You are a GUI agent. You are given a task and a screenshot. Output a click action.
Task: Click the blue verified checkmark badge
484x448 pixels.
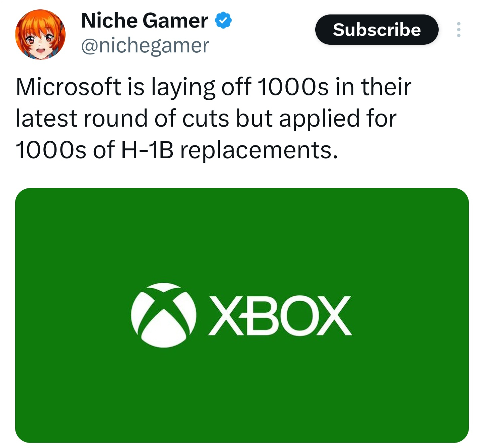coord(223,20)
